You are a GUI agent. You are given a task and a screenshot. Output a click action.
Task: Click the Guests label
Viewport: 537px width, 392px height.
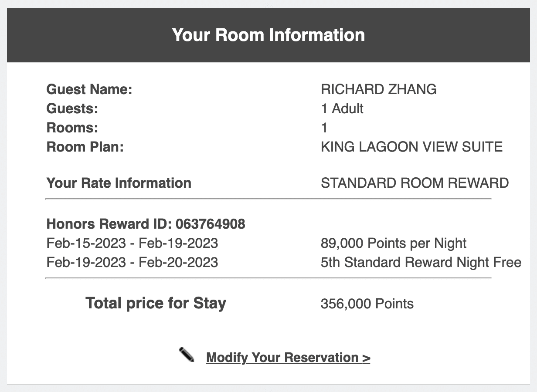72,108
